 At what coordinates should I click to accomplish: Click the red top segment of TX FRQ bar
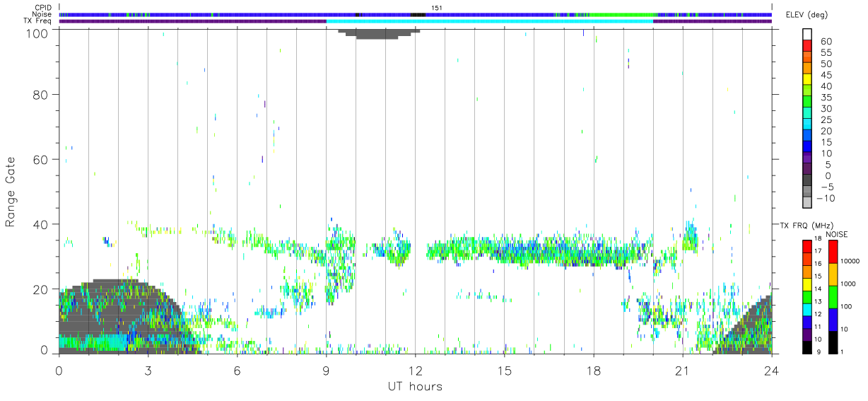(x=807, y=247)
